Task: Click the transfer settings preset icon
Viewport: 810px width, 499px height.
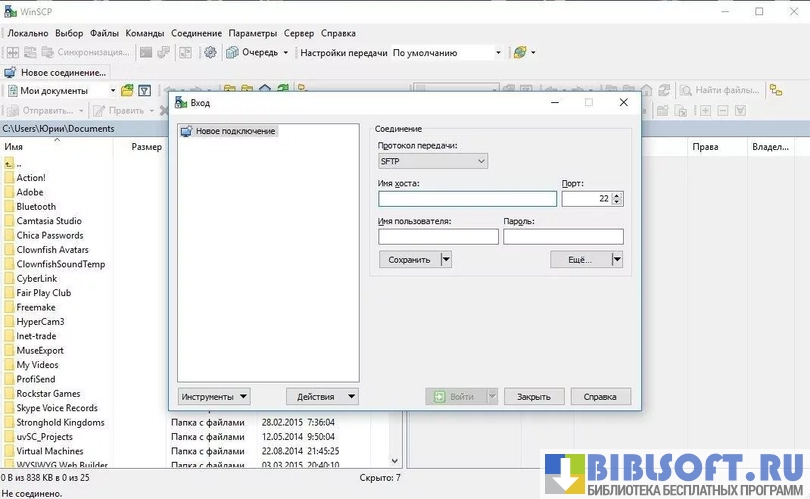Action: (x=520, y=52)
